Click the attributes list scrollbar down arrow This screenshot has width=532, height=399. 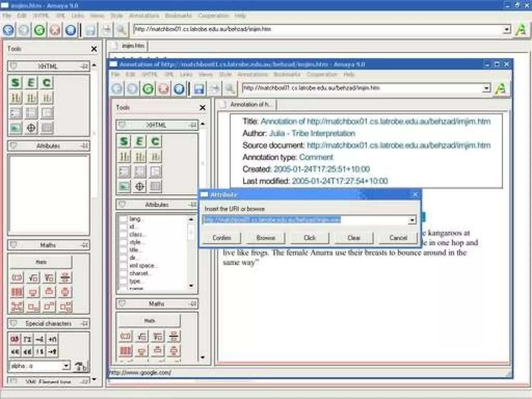[191, 285]
